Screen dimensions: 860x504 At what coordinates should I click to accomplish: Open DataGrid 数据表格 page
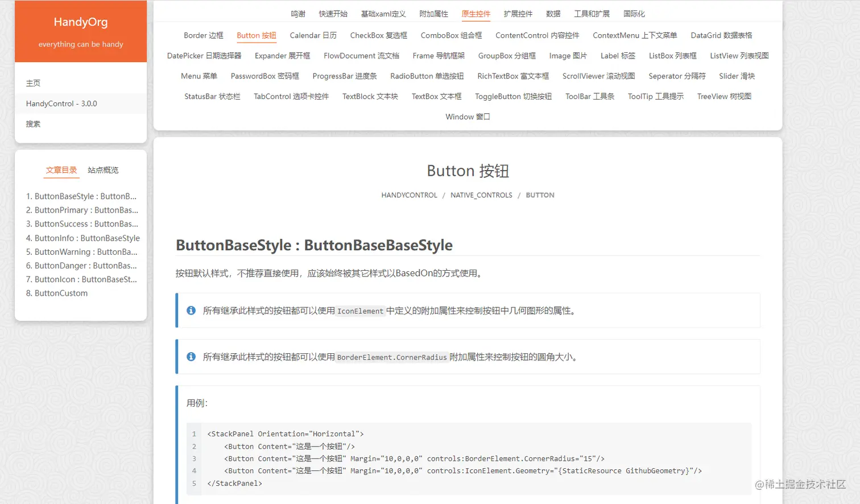click(722, 35)
